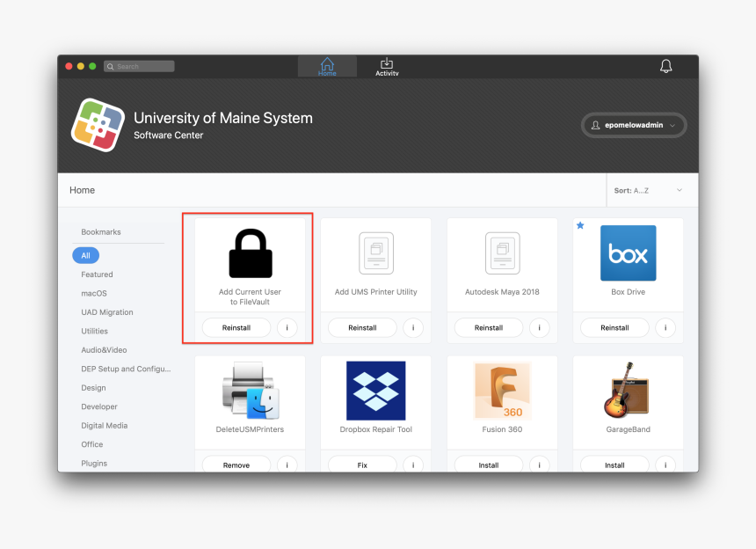
Task: Reinstall Box Drive
Action: coord(614,327)
